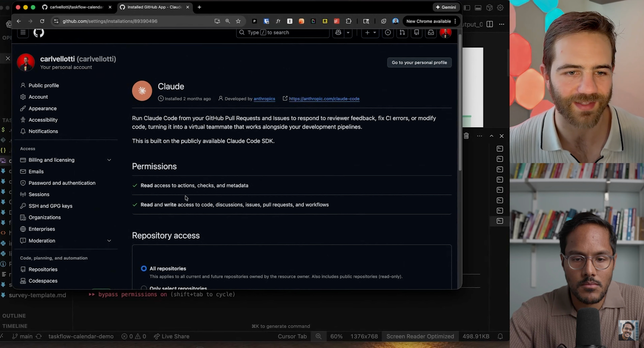
Task: Switch to carlvellotti/taskflow-calendar browser tab
Action: (x=76, y=7)
